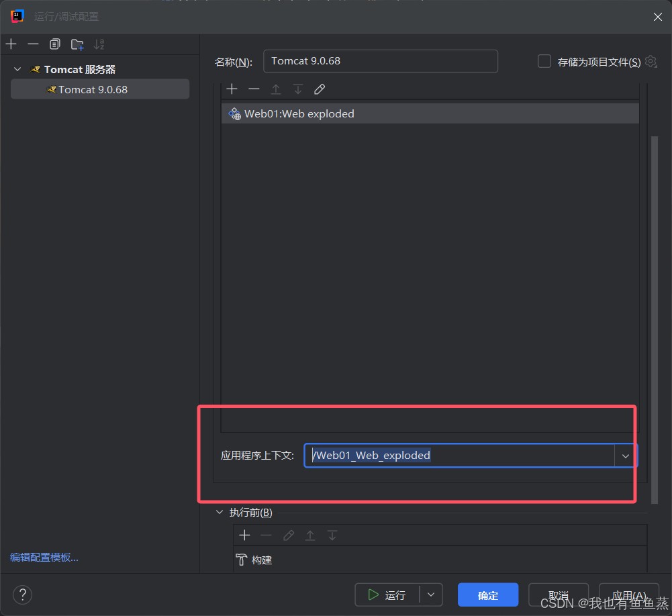Create new configuration folder

point(77,44)
